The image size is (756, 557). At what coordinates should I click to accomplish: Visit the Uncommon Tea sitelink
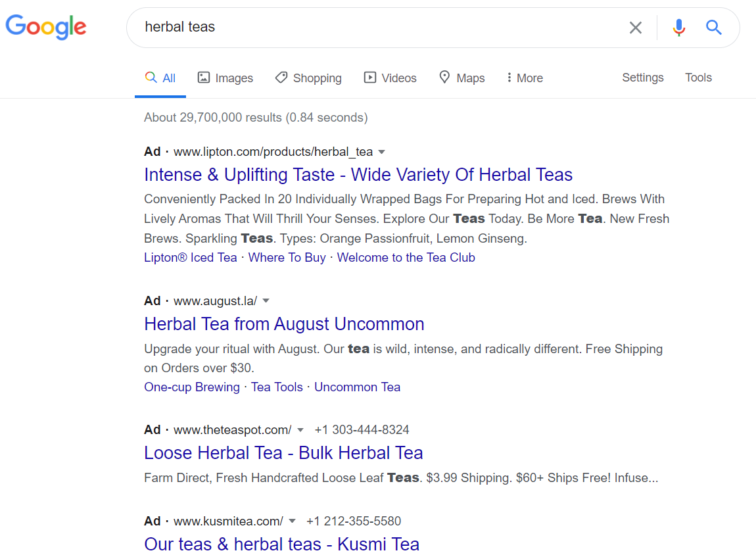pos(357,387)
